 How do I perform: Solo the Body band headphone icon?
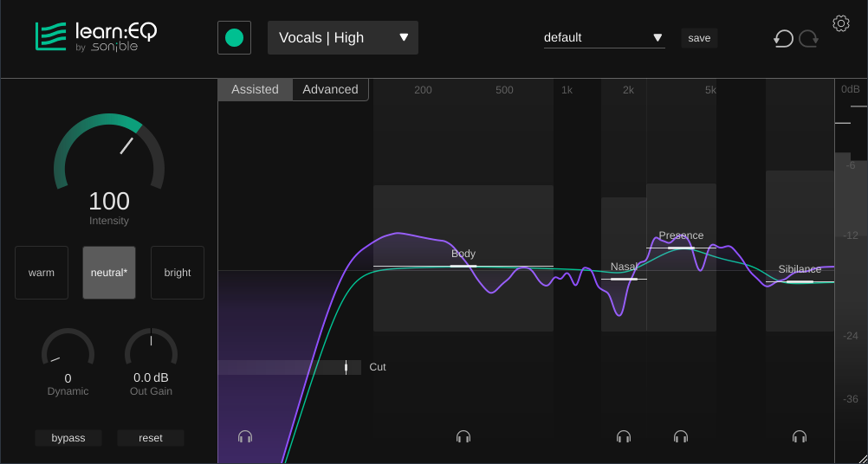point(463,437)
